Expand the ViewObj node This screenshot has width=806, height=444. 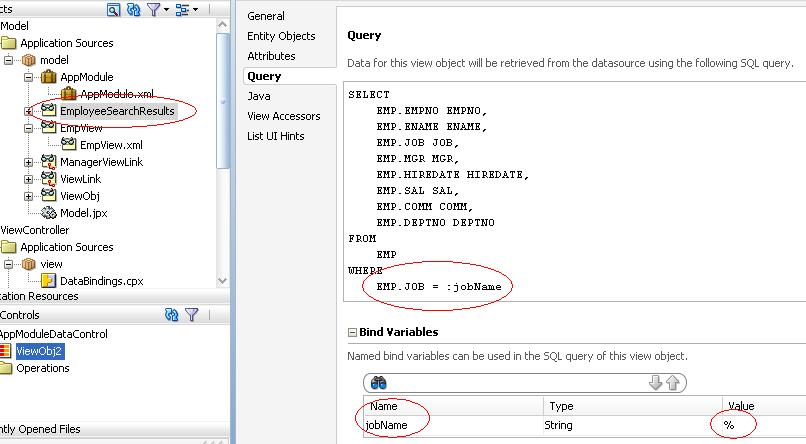(x=28, y=196)
